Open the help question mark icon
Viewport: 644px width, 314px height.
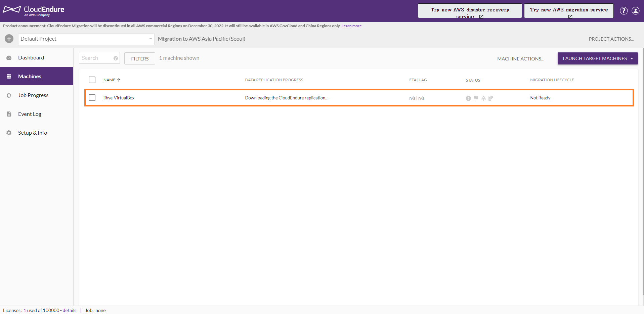tap(624, 11)
